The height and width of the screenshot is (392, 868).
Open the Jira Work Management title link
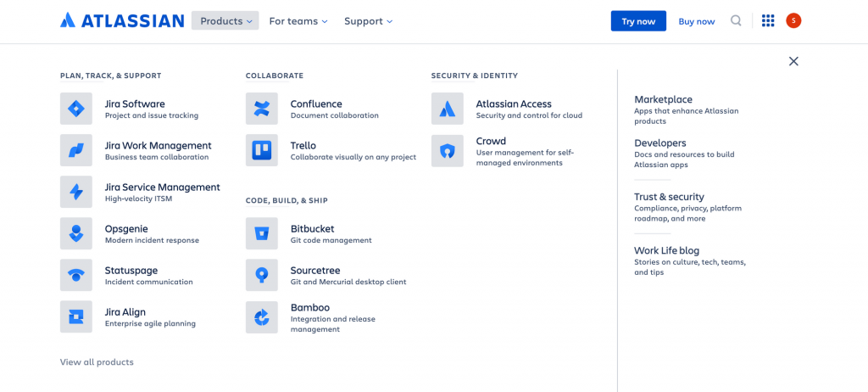point(158,145)
